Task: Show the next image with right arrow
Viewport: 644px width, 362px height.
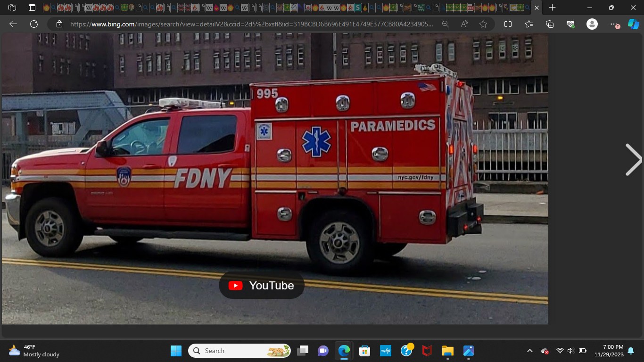Action: tap(633, 160)
